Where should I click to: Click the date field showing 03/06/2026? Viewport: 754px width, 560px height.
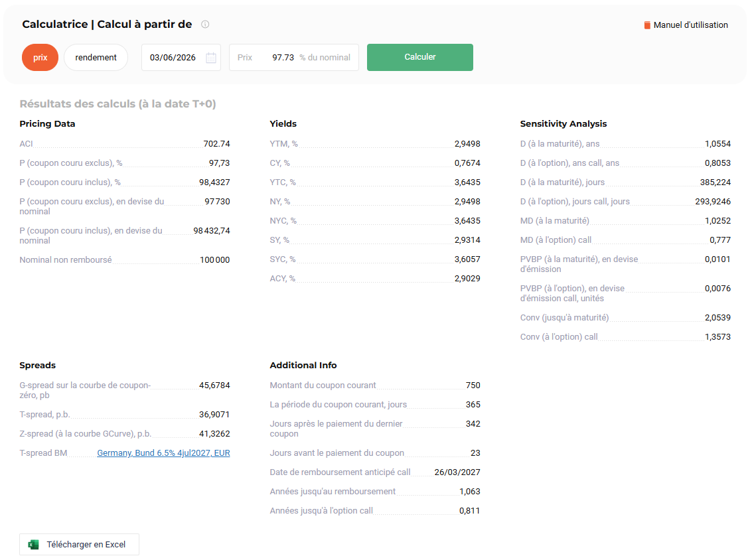click(181, 58)
